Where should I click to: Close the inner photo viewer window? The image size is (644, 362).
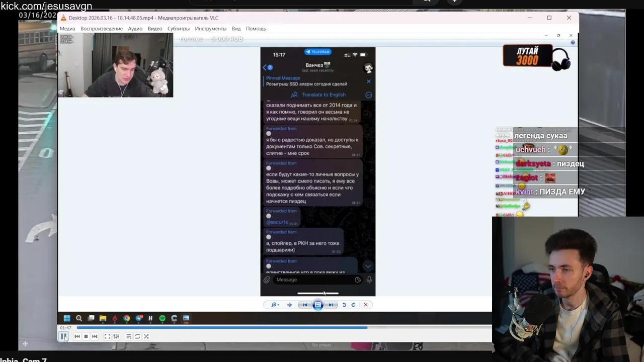point(571,35)
